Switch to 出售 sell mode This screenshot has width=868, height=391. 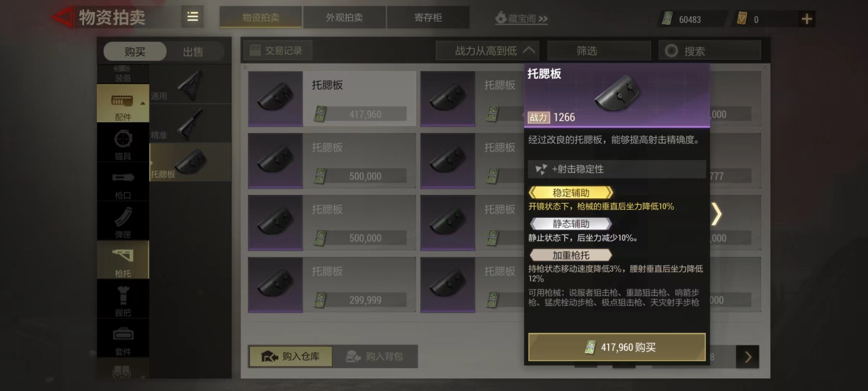(193, 51)
